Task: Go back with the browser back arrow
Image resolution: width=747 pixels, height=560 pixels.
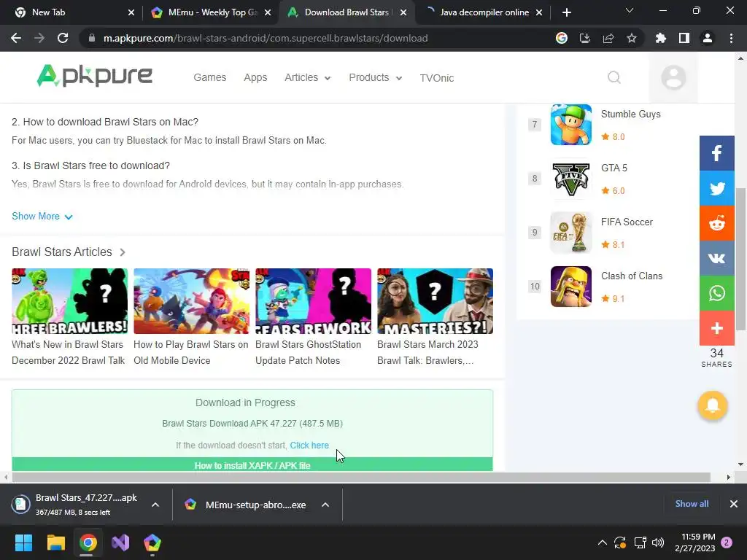Action: pos(16,38)
